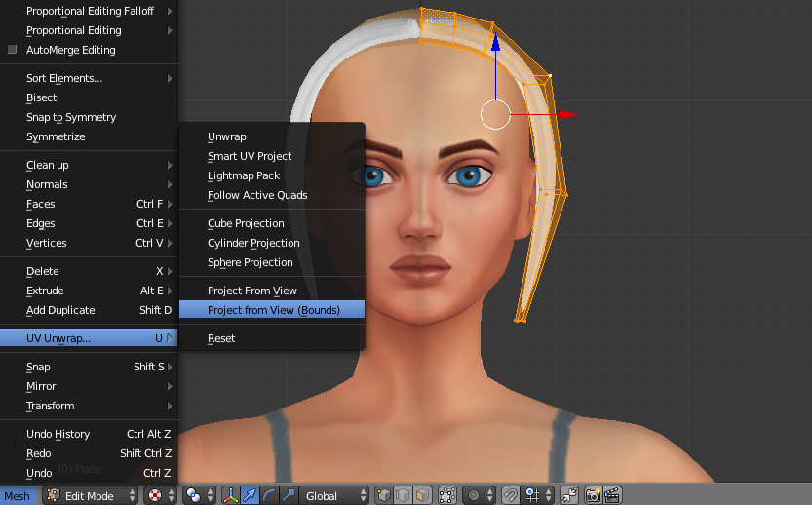Toggle the 3D manipulator axes icon
This screenshot has height=505, width=812.
(x=230, y=495)
